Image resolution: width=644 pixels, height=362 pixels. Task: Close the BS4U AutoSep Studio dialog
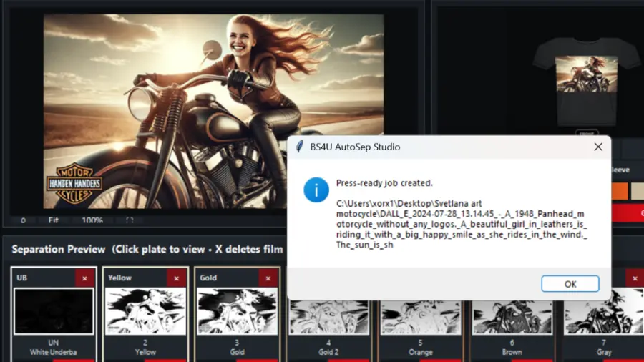coord(598,147)
